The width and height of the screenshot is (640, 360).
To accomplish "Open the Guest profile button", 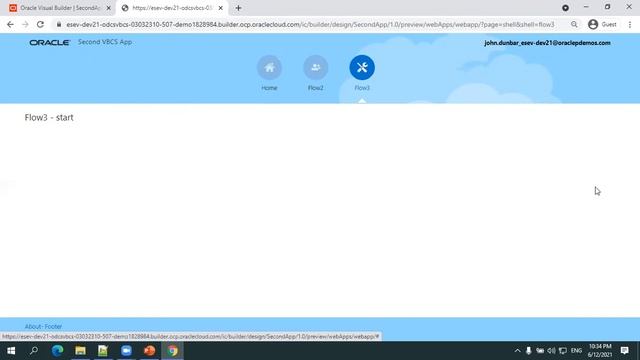I will point(602,24).
